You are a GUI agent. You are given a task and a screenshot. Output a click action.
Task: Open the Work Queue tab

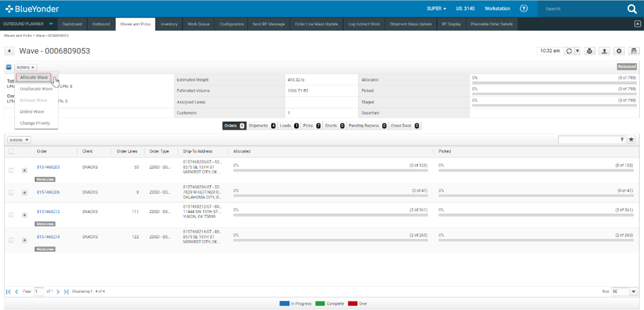198,24
